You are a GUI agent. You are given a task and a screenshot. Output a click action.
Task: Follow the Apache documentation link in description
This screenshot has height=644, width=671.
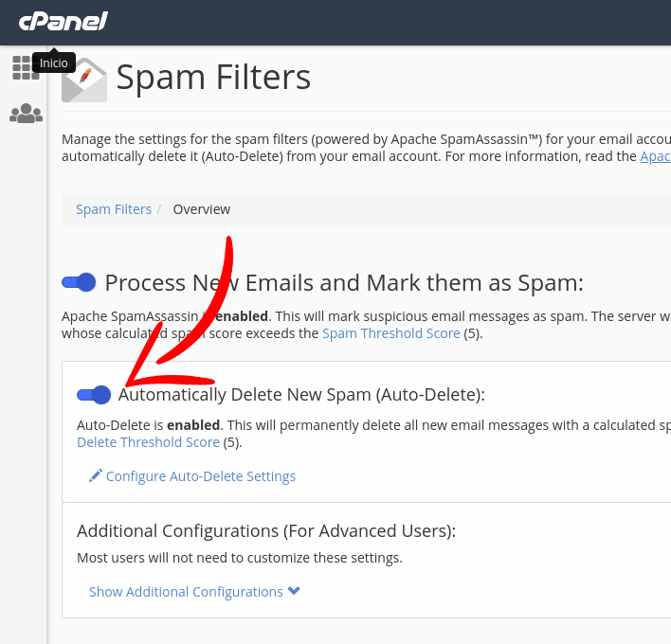tap(655, 156)
